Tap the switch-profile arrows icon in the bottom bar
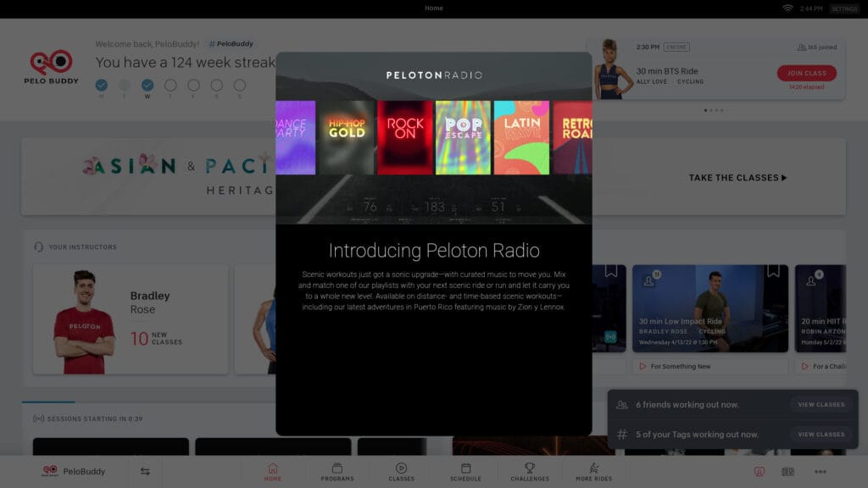Viewport: 868px width, 488px height. tap(145, 471)
